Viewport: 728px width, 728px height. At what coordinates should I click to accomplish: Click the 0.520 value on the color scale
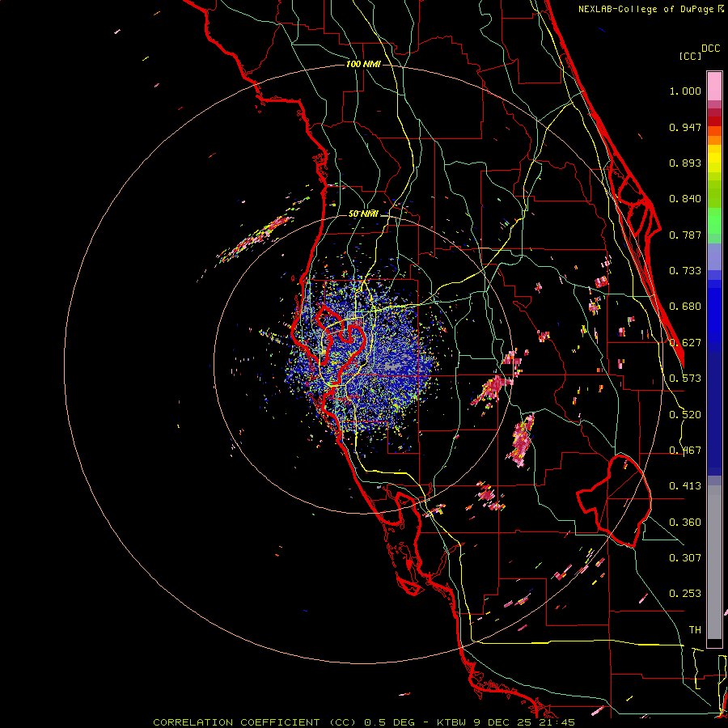[x=685, y=415]
